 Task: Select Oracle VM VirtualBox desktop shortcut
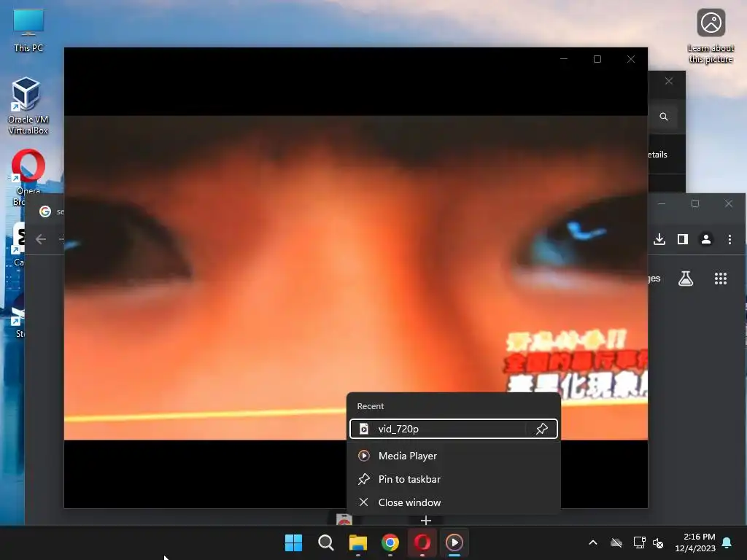click(28, 106)
